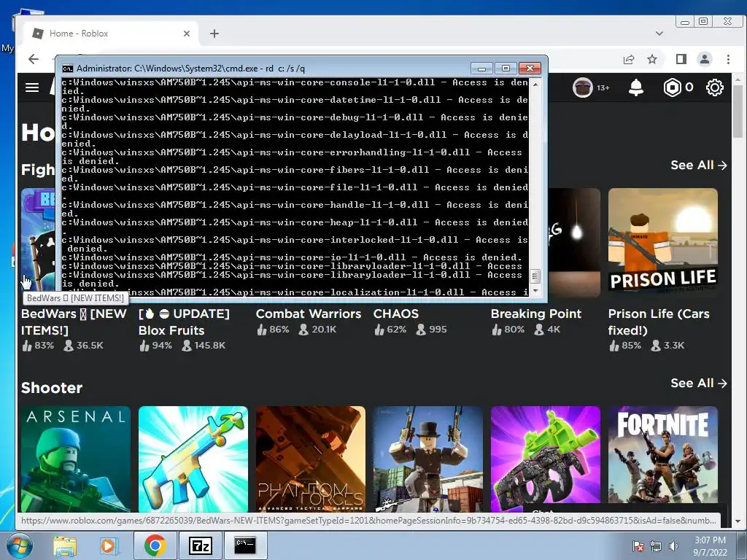This screenshot has width=747, height=560.
Task: Open the 7-Zip taskbar button
Action: [200, 545]
